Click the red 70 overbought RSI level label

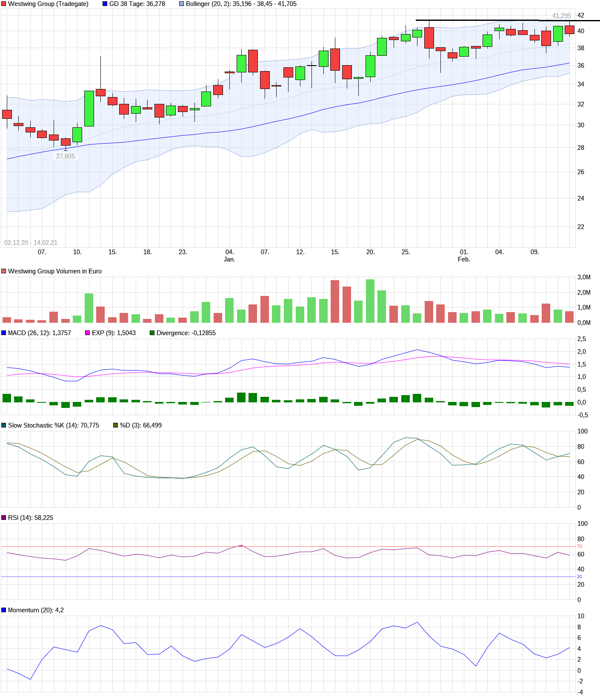pos(580,546)
